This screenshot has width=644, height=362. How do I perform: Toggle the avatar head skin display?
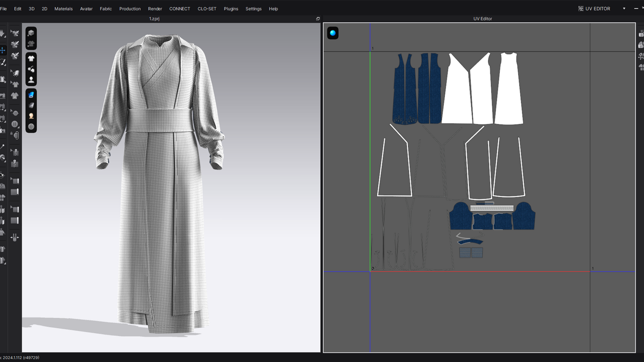click(x=31, y=116)
